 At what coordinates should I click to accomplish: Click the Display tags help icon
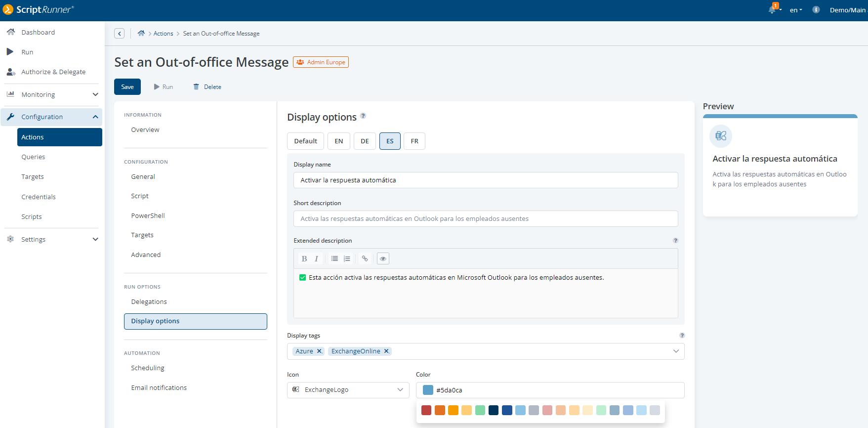682,336
